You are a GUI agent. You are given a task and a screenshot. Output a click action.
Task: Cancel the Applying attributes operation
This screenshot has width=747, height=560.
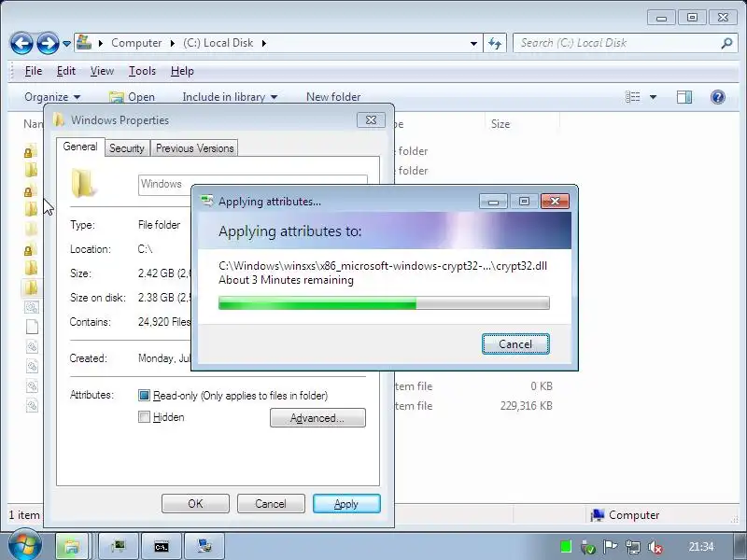(x=515, y=343)
